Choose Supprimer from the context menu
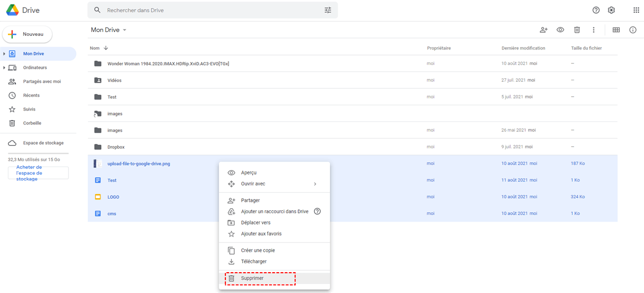644x293 pixels. tap(252, 278)
